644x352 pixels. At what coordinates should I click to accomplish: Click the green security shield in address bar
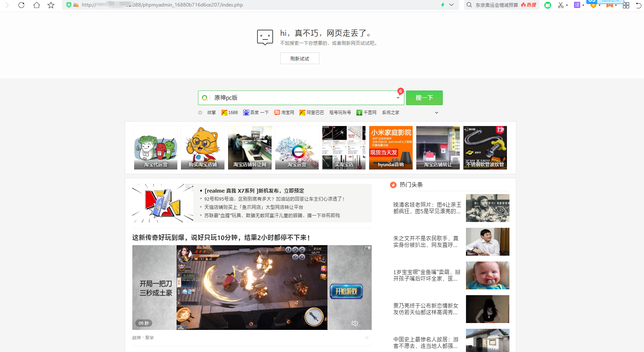(x=69, y=5)
